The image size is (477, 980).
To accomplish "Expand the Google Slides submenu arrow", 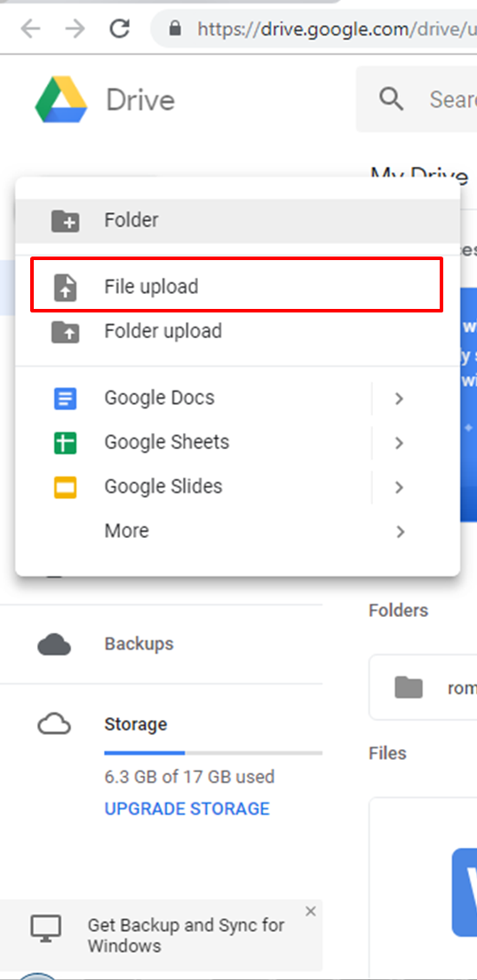I will [x=400, y=486].
